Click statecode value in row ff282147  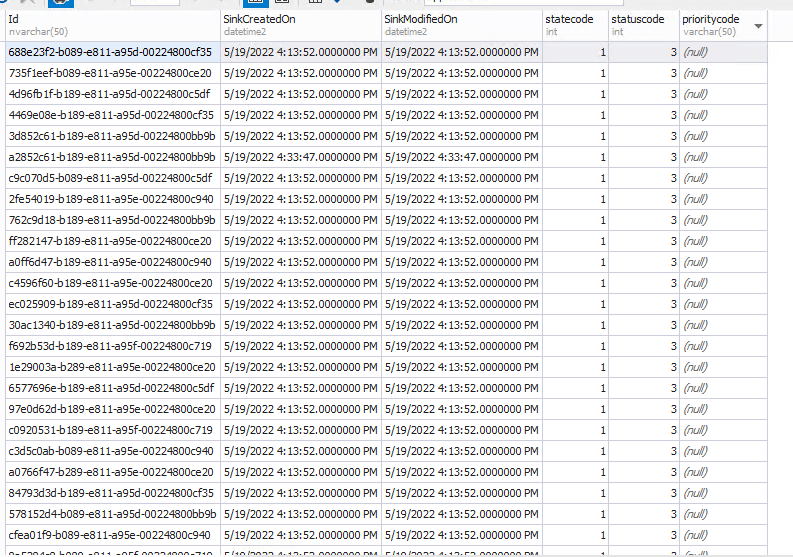click(575, 241)
